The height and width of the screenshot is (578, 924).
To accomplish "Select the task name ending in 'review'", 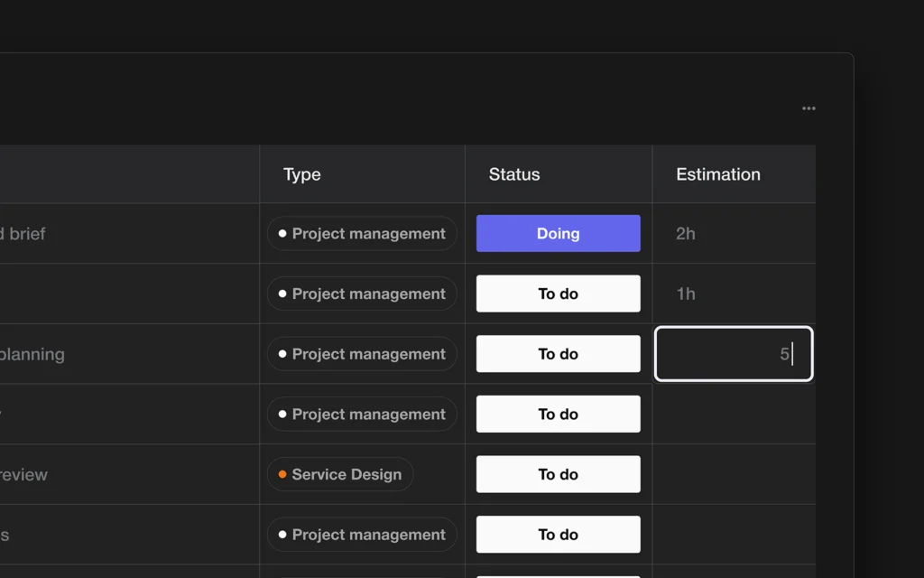I will (x=23, y=474).
